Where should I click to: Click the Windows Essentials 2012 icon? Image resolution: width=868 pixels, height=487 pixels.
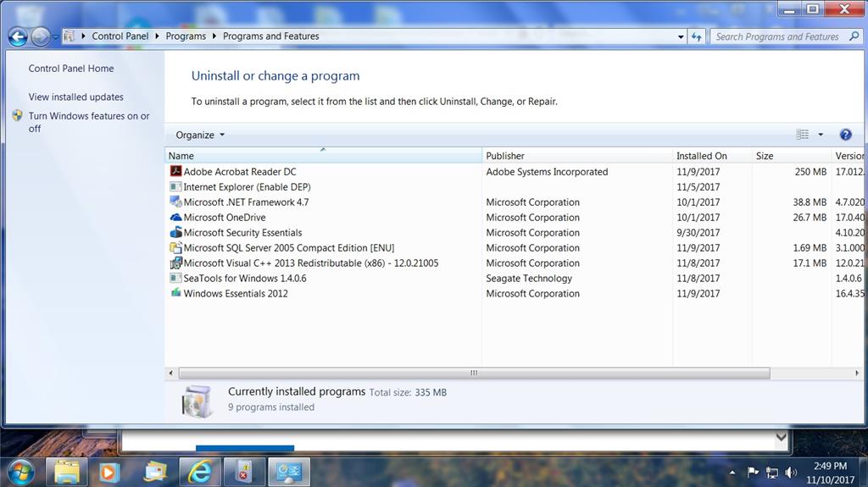(175, 293)
